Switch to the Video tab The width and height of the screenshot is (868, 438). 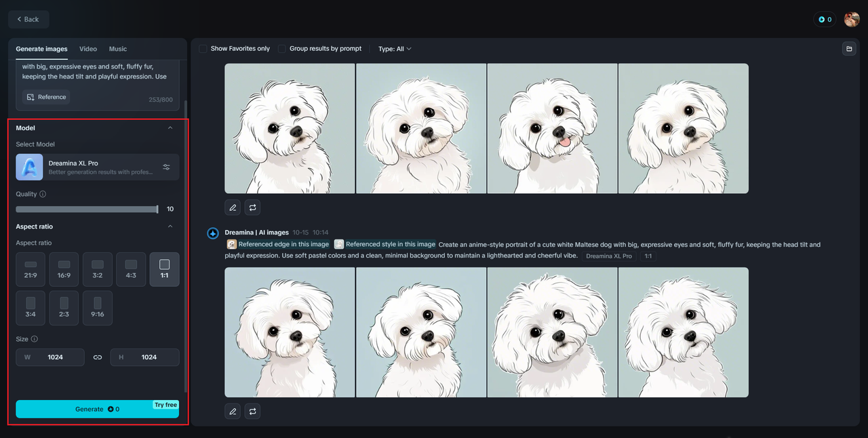[88, 49]
